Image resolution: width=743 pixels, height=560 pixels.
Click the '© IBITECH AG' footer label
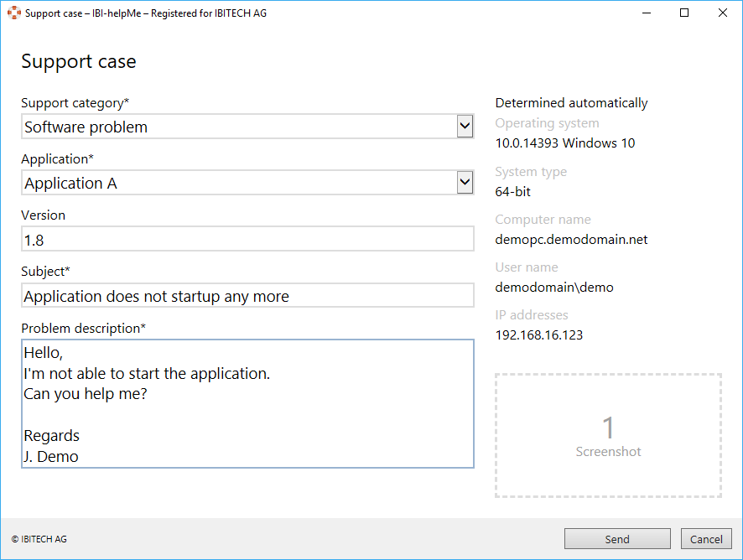click(x=39, y=540)
